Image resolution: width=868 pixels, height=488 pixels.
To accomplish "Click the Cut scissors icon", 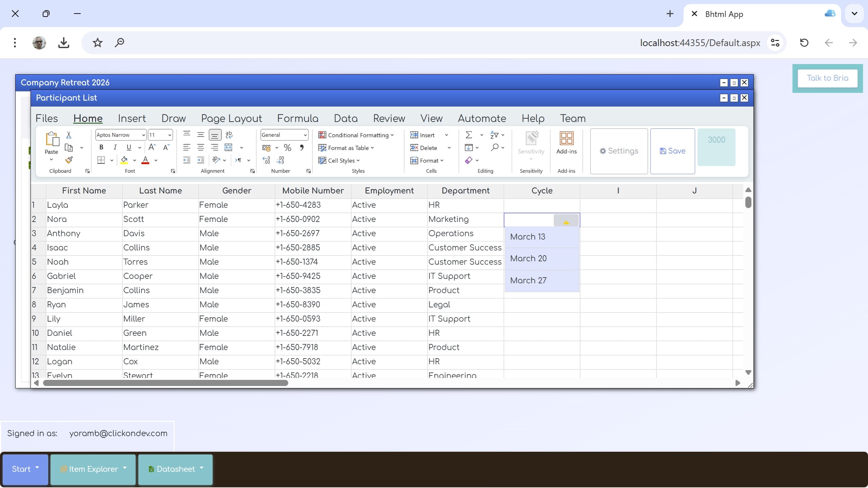I will (x=69, y=135).
